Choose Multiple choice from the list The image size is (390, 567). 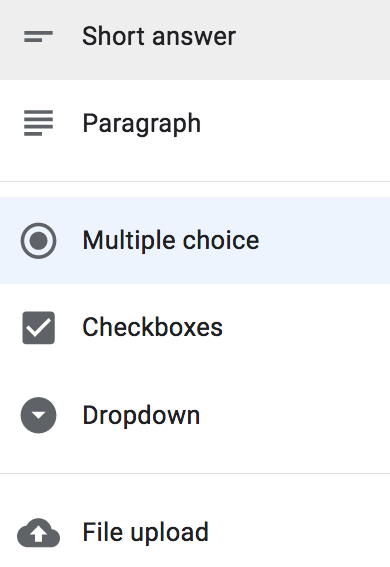(195, 240)
